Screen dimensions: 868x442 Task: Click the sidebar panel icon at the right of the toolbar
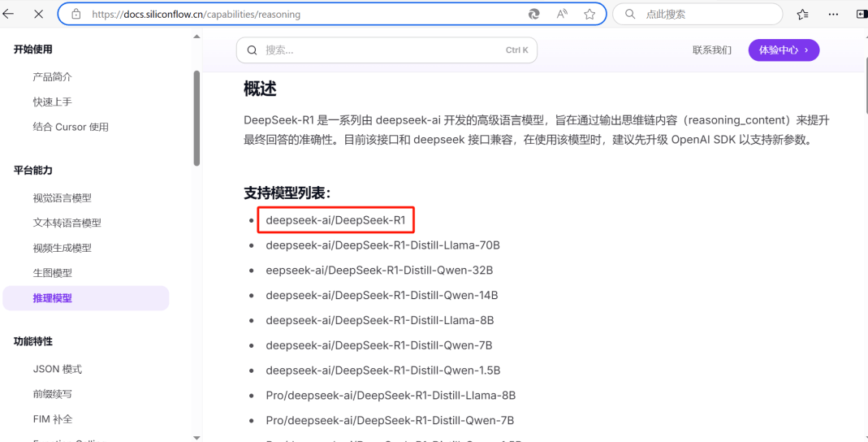[x=862, y=15]
